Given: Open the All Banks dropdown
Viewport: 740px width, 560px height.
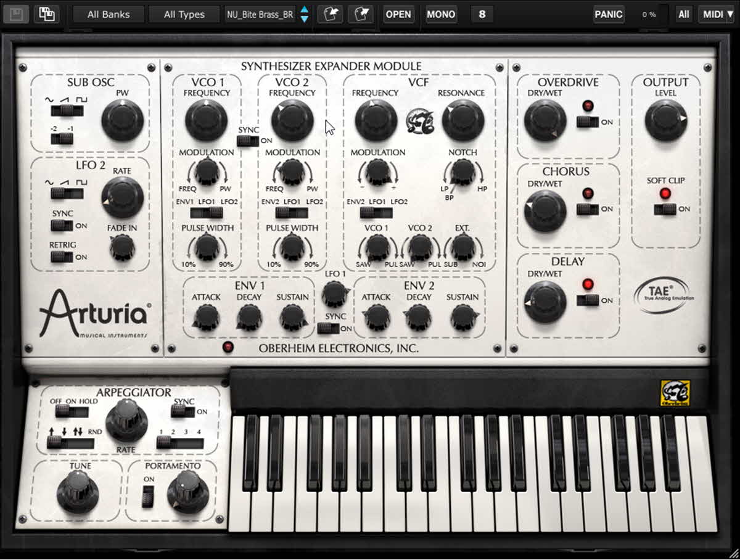Looking at the screenshot, I should coord(109,14).
